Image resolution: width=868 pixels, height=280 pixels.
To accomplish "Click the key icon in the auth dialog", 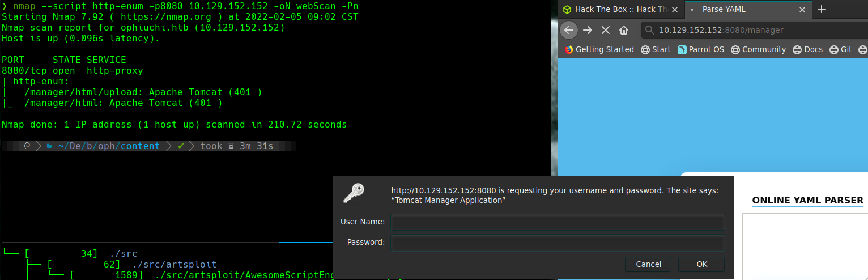I will click(353, 193).
